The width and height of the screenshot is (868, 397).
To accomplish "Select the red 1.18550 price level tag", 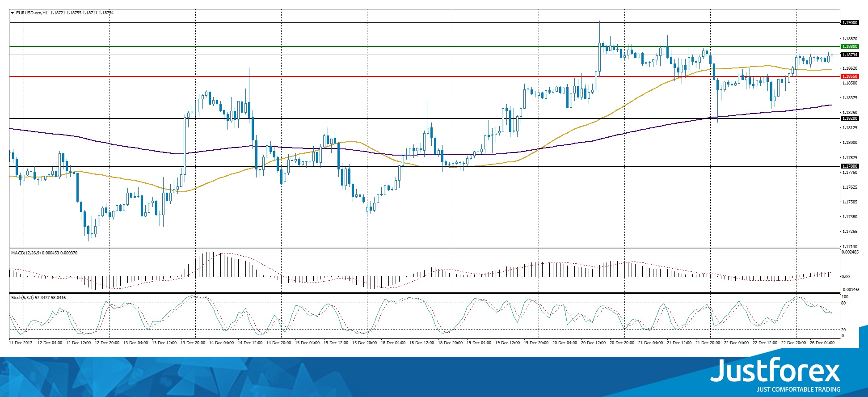I will [x=850, y=76].
